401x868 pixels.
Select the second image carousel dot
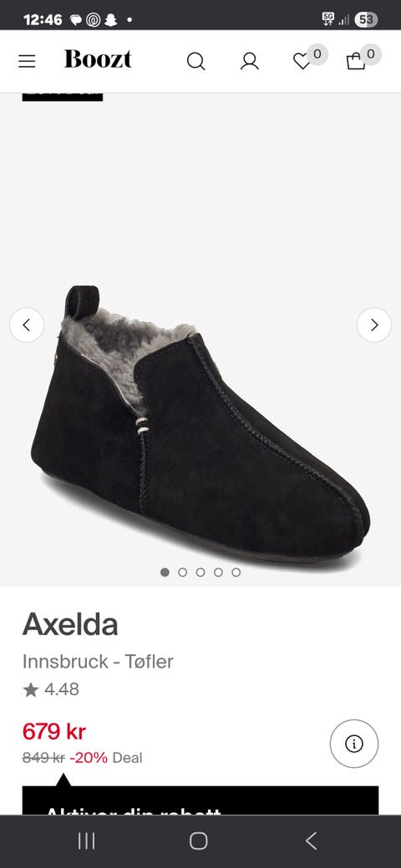183,573
